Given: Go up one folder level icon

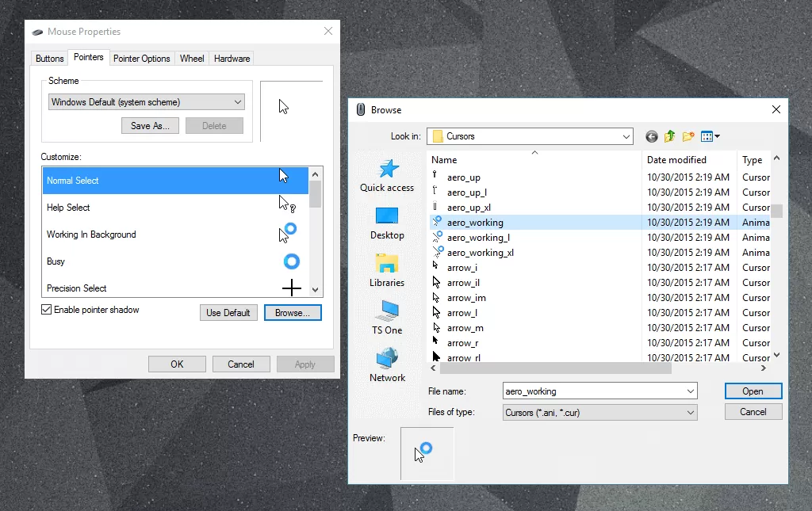Looking at the screenshot, I should point(670,136).
